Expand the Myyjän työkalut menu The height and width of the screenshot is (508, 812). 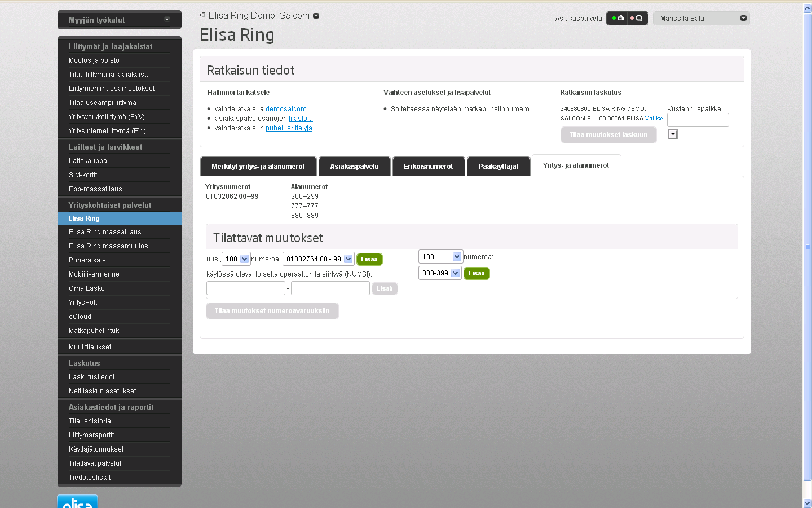coord(120,20)
